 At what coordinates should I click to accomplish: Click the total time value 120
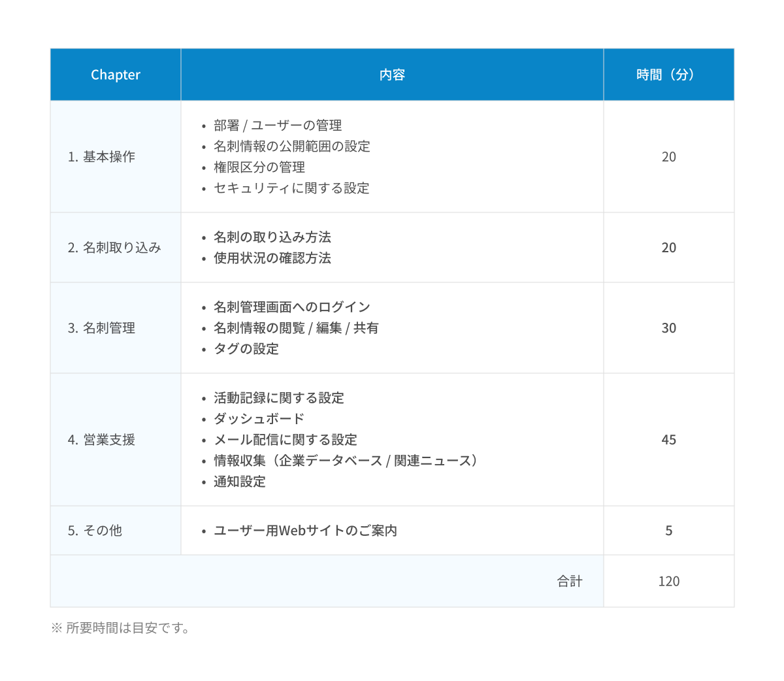click(x=668, y=581)
